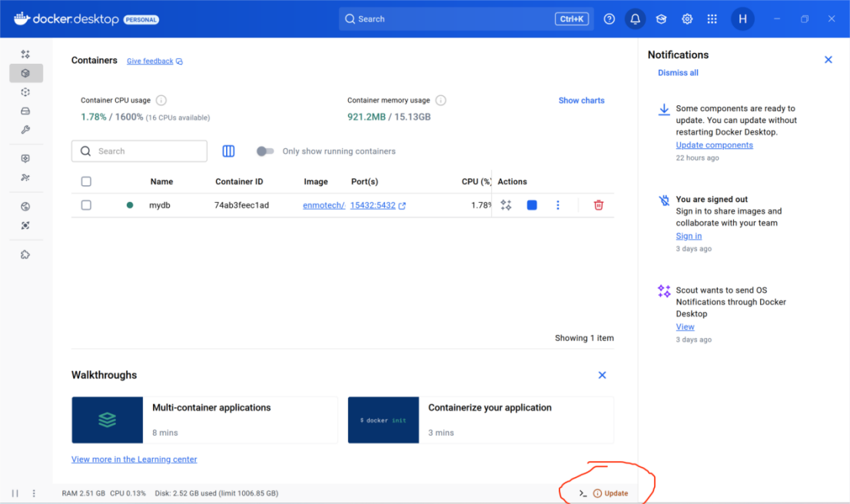This screenshot has height=504, width=850.
Task: Close the Notifications panel with X
Action: click(828, 60)
